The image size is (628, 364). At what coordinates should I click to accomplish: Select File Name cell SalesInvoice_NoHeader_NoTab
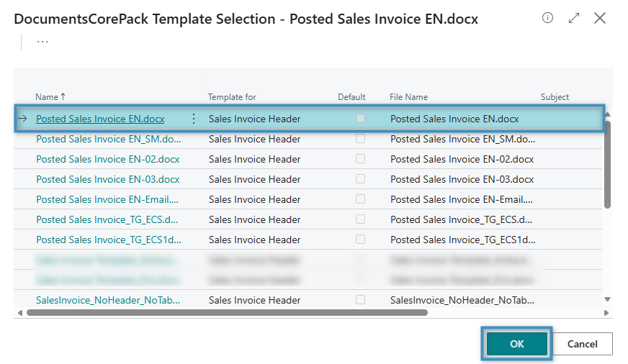[x=462, y=300]
